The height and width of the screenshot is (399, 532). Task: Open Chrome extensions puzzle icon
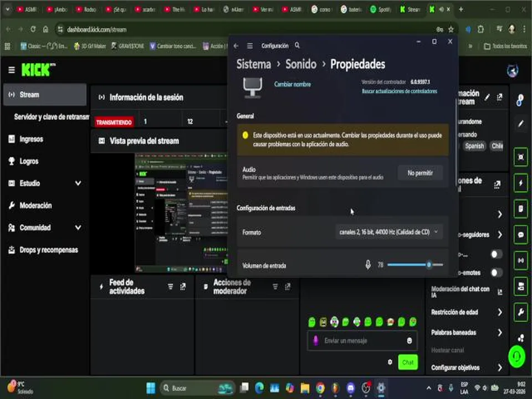click(481, 29)
